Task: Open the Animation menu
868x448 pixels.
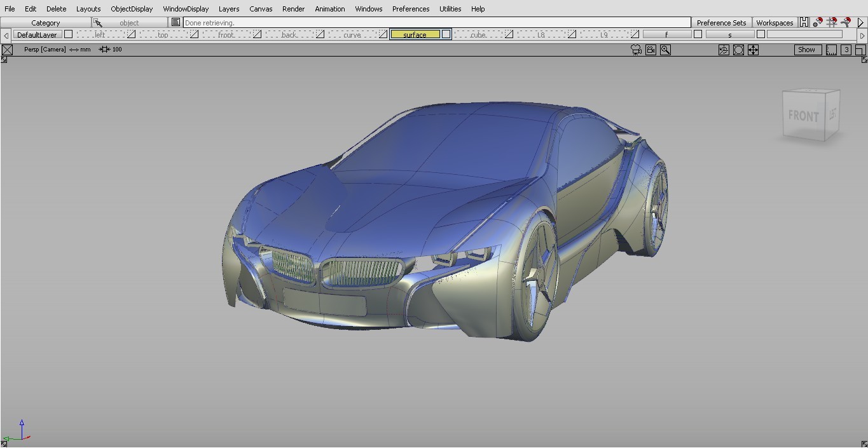Action: [330, 9]
